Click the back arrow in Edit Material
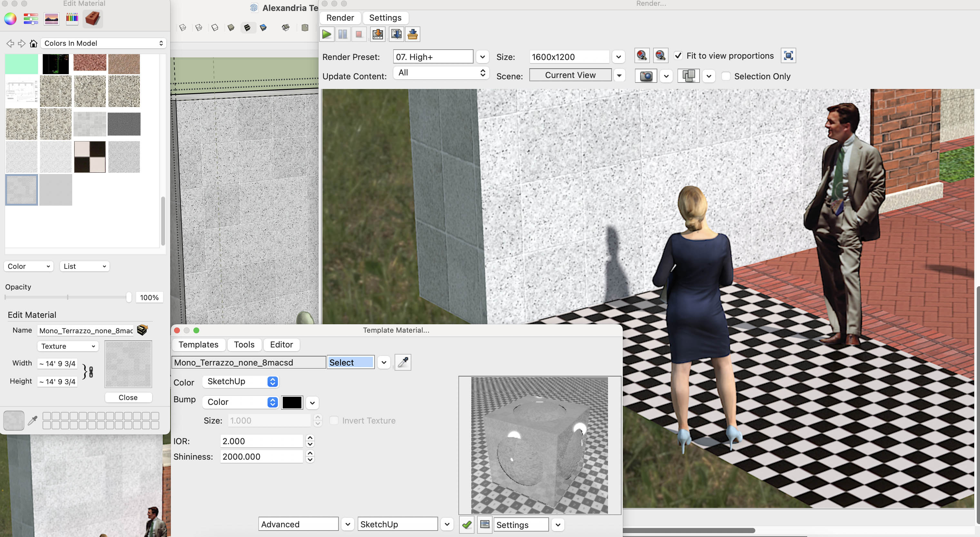Image resolution: width=980 pixels, height=537 pixels. (x=10, y=44)
